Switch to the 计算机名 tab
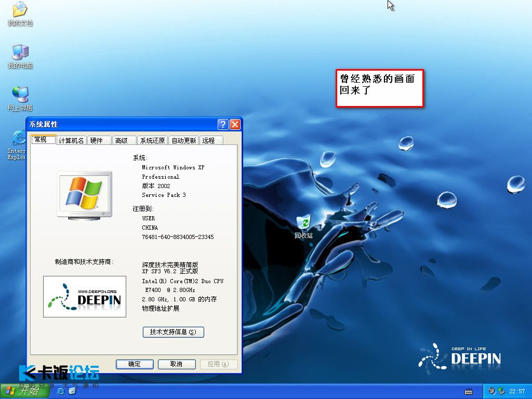The height and width of the screenshot is (399, 532). click(x=71, y=141)
